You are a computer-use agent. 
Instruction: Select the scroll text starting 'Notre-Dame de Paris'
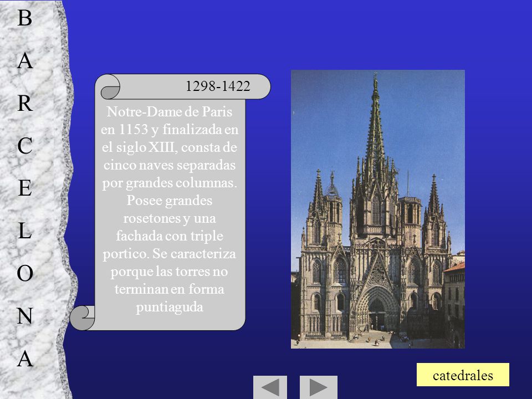click(x=170, y=209)
